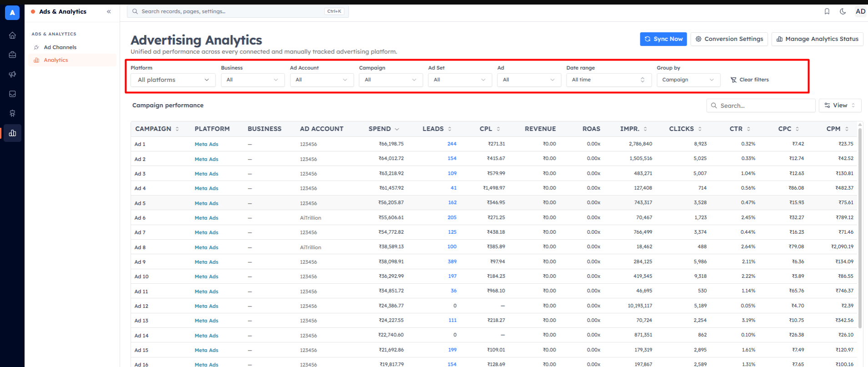
Task: Sort by CTR column arrows
Action: pyautogui.click(x=748, y=129)
